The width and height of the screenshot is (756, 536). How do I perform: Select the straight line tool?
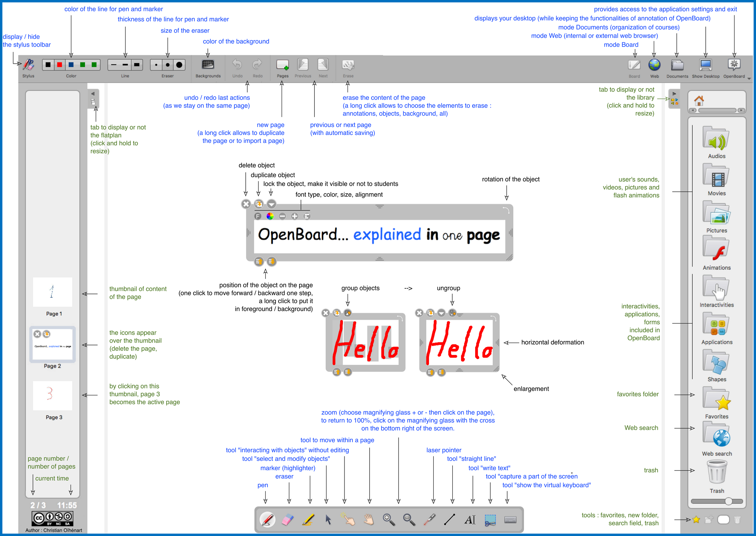(450, 519)
